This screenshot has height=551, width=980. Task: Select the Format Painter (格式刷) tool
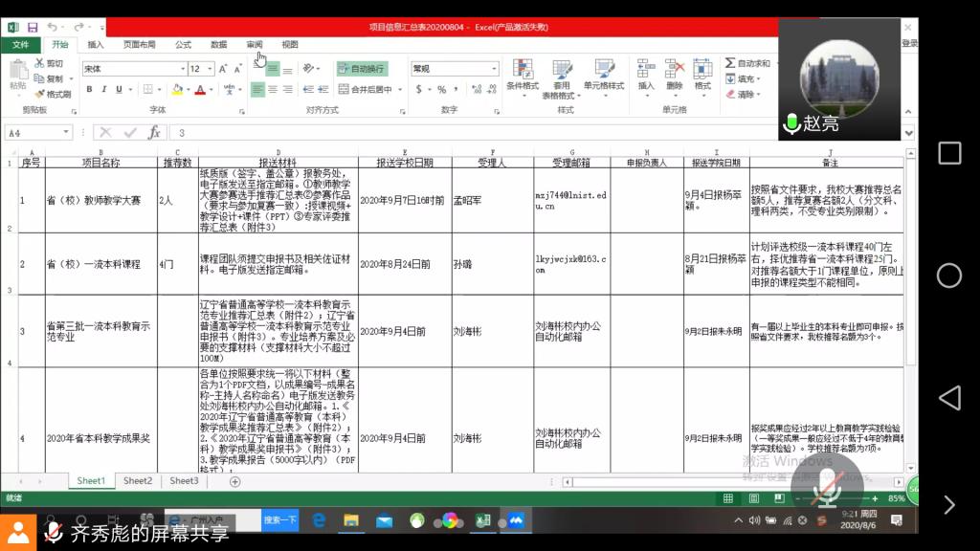coord(53,95)
